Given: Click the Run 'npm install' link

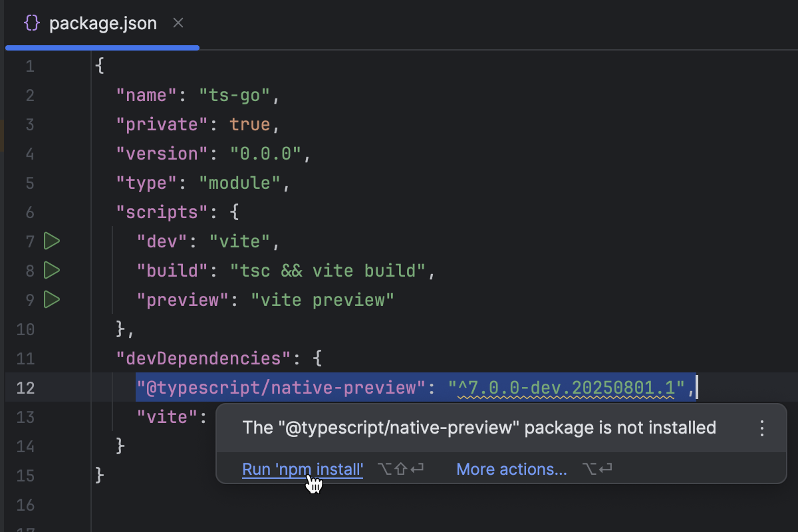Looking at the screenshot, I should pos(303,469).
